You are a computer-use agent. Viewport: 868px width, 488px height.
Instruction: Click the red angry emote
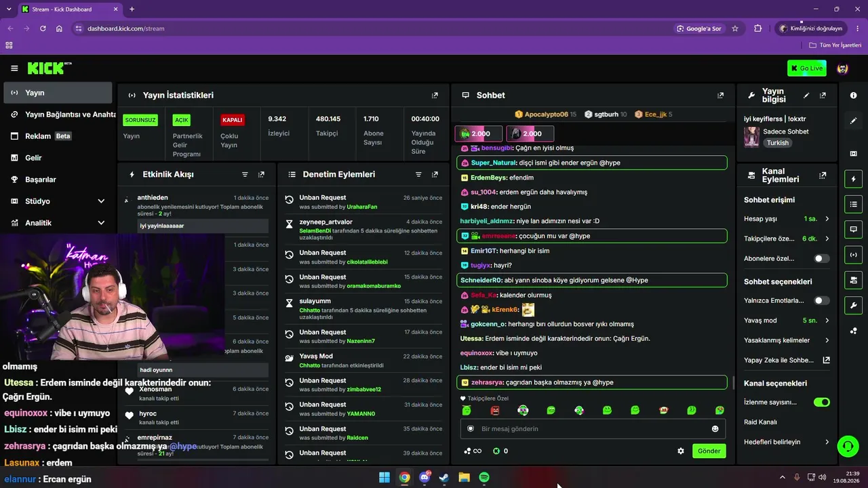click(494, 410)
